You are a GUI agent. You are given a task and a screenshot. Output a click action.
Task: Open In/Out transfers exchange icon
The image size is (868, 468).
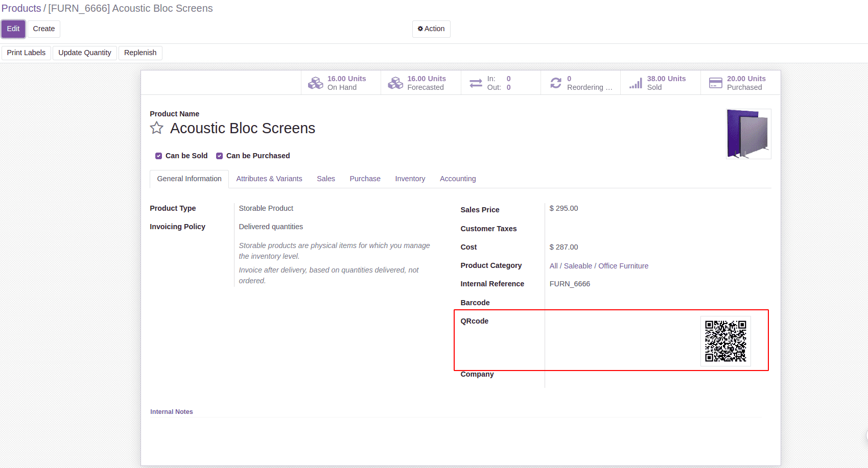click(x=476, y=83)
